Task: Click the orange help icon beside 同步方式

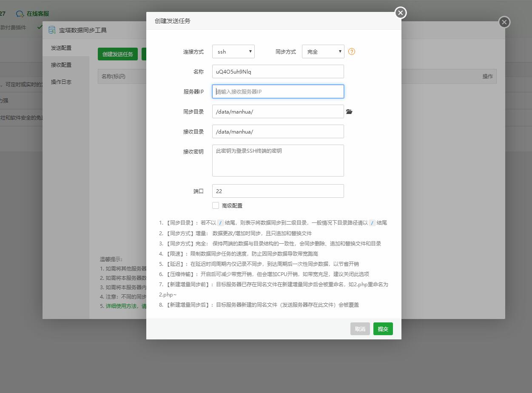Action: click(x=351, y=51)
